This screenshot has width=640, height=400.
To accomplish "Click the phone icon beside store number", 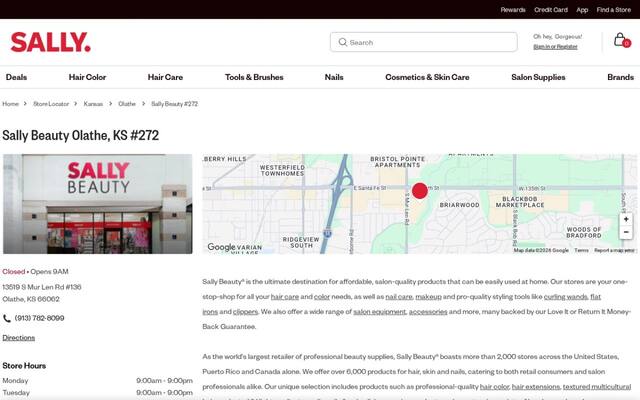I will (7, 318).
